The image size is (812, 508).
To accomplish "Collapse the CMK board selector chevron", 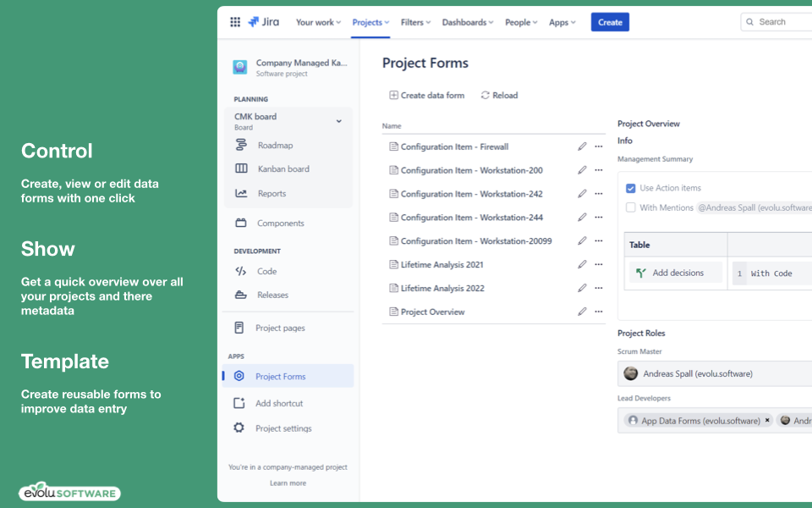I will click(x=340, y=120).
